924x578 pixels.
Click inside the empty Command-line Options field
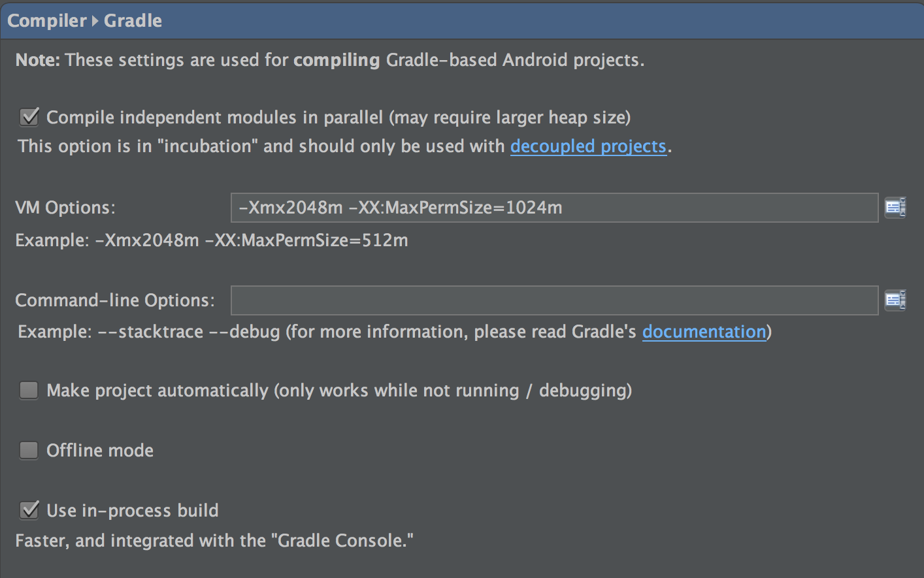pos(554,300)
